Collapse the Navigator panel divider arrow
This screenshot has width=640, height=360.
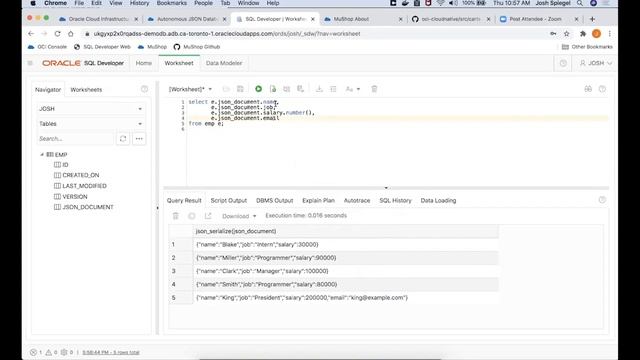coord(157,208)
